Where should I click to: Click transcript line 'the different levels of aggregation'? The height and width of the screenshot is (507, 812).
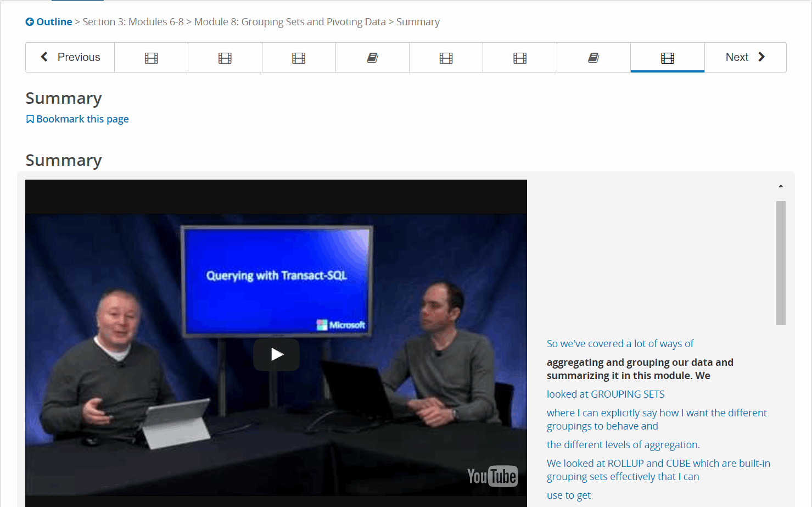coord(623,445)
